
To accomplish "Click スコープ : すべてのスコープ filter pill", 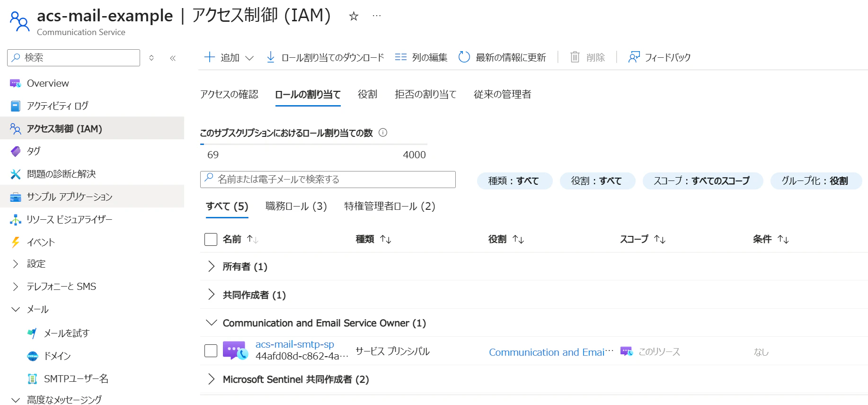I will point(703,181).
